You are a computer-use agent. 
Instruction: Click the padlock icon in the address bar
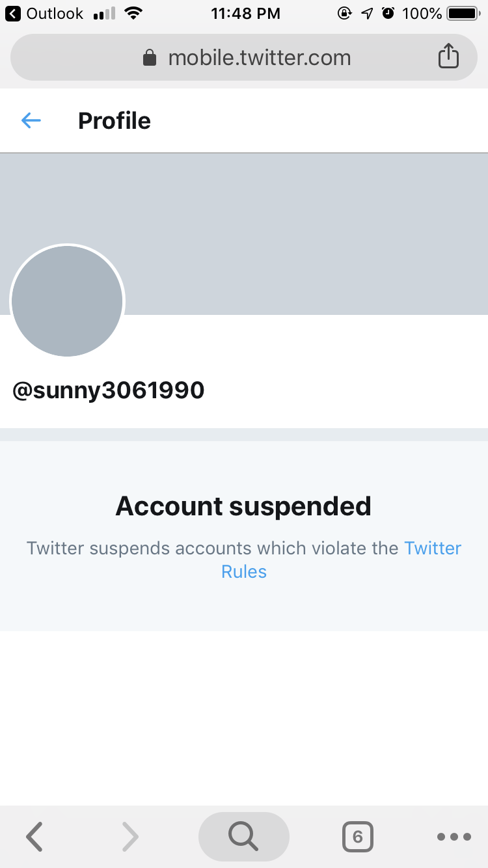[150, 58]
